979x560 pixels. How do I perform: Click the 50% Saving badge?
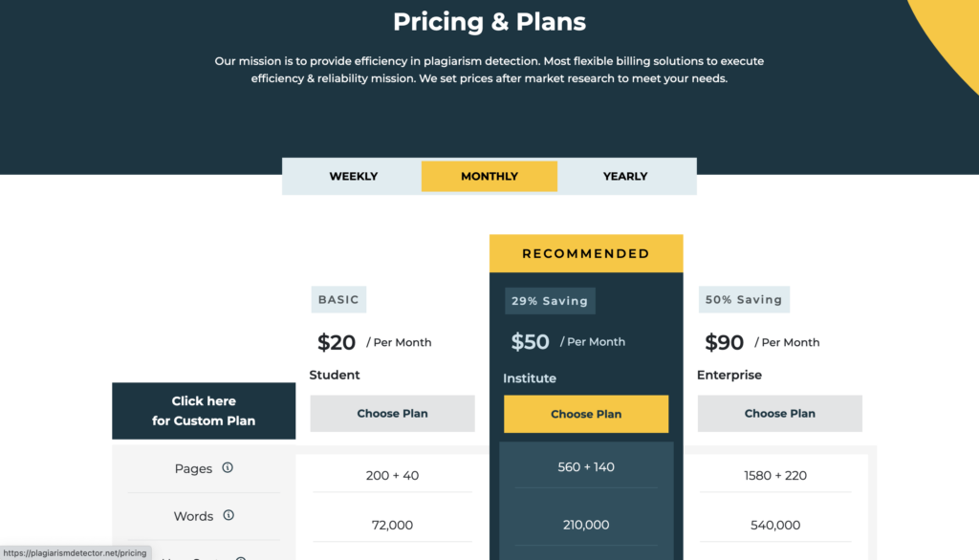point(744,299)
